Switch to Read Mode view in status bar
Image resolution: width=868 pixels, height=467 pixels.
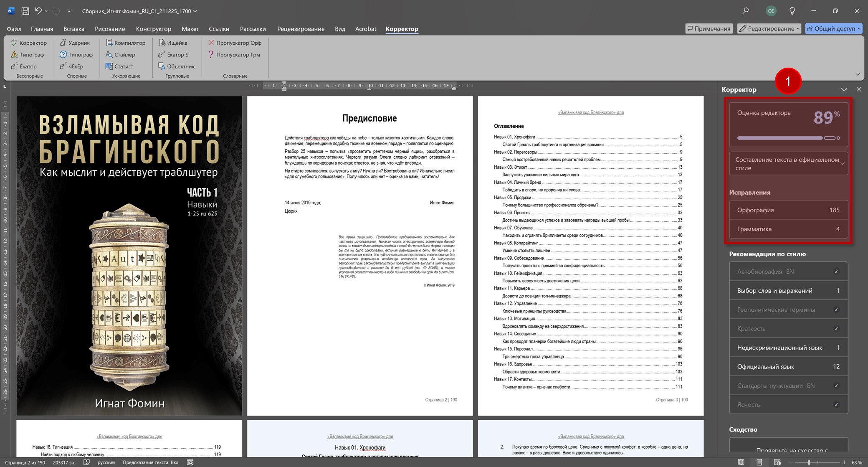pyautogui.click(x=741, y=462)
